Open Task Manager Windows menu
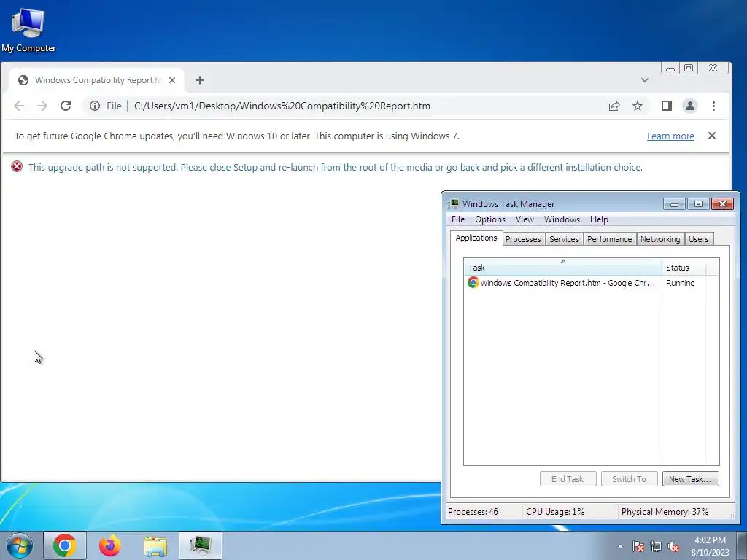This screenshot has height=560, width=747. coord(562,219)
